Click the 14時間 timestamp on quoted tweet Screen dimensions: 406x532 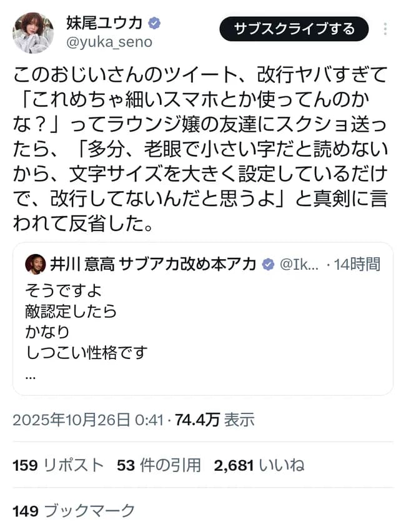[356, 264]
